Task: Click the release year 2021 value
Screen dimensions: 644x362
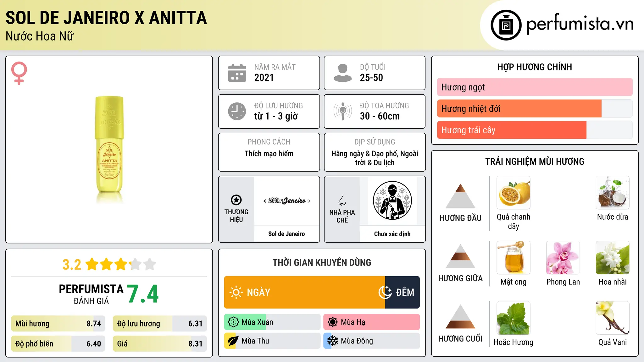Action: click(x=264, y=78)
